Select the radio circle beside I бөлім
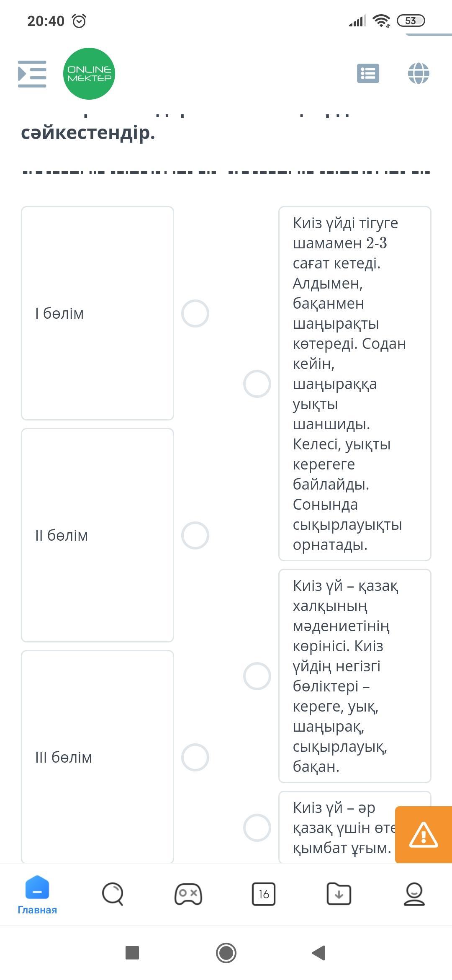This screenshot has height=980, width=452. tap(195, 313)
